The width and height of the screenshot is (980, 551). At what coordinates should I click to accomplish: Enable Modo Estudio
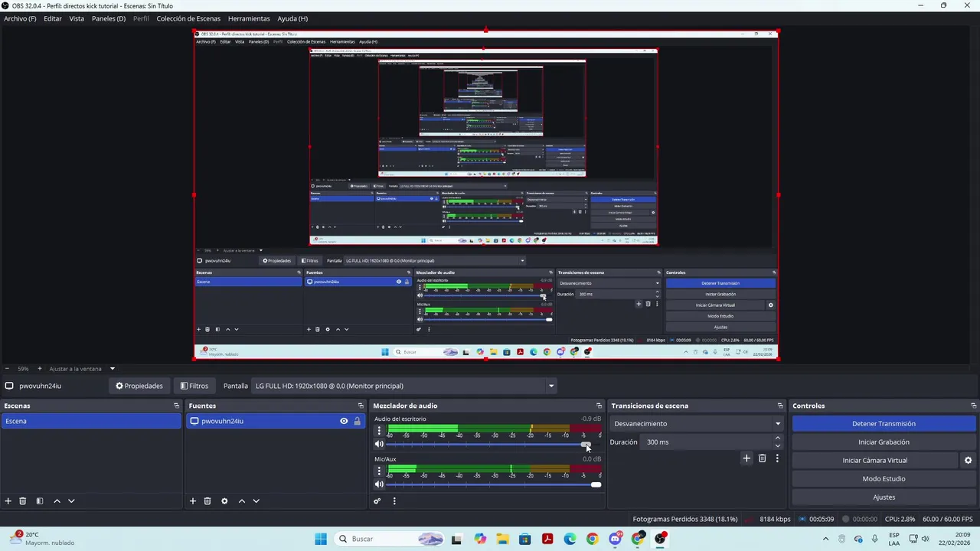tap(884, 479)
